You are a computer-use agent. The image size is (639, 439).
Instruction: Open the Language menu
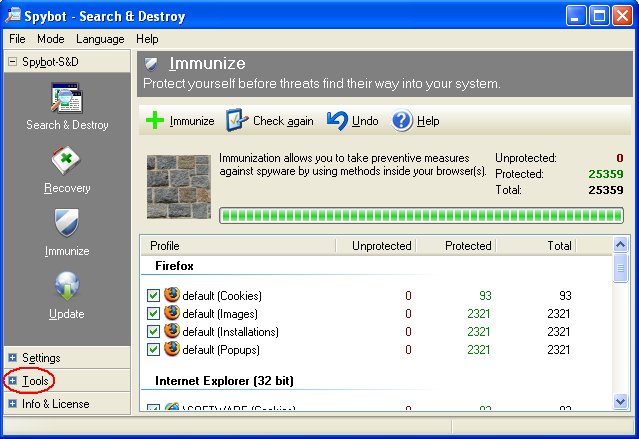point(100,39)
